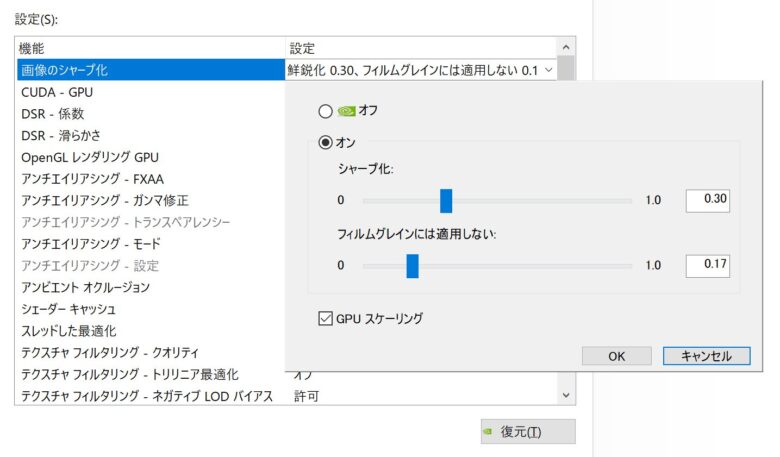Select the OpenGL レンダリング GPU row
Image resolution: width=780 pixels, height=457 pixels.
(151, 157)
